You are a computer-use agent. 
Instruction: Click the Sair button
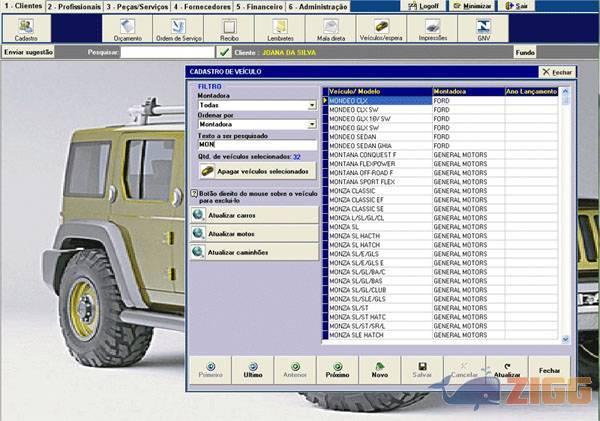[516, 6]
